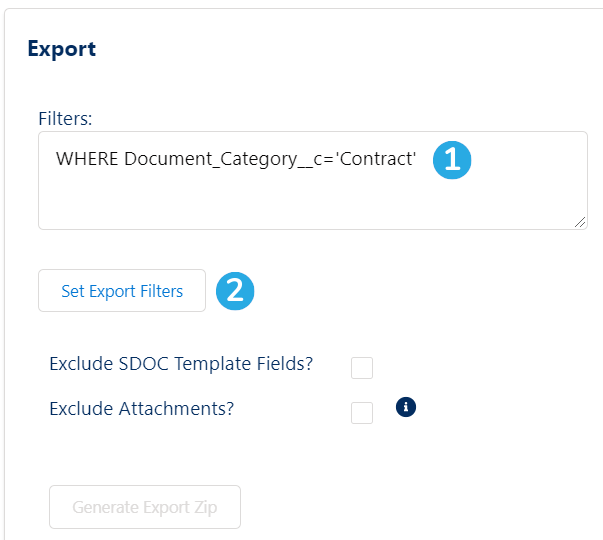Tick the Exclude Attachments checkbox
Screen dimensions: 603x540
[x=362, y=413]
